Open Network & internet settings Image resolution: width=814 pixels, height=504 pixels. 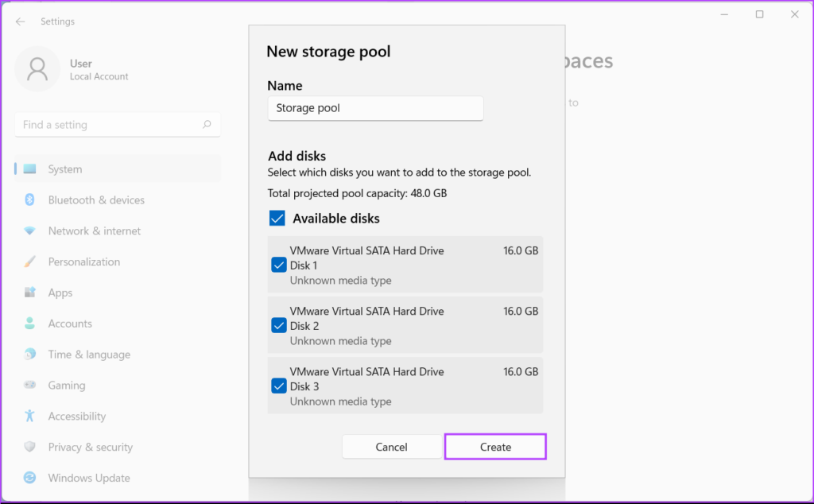pyautogui.click(x=94, y=231)
